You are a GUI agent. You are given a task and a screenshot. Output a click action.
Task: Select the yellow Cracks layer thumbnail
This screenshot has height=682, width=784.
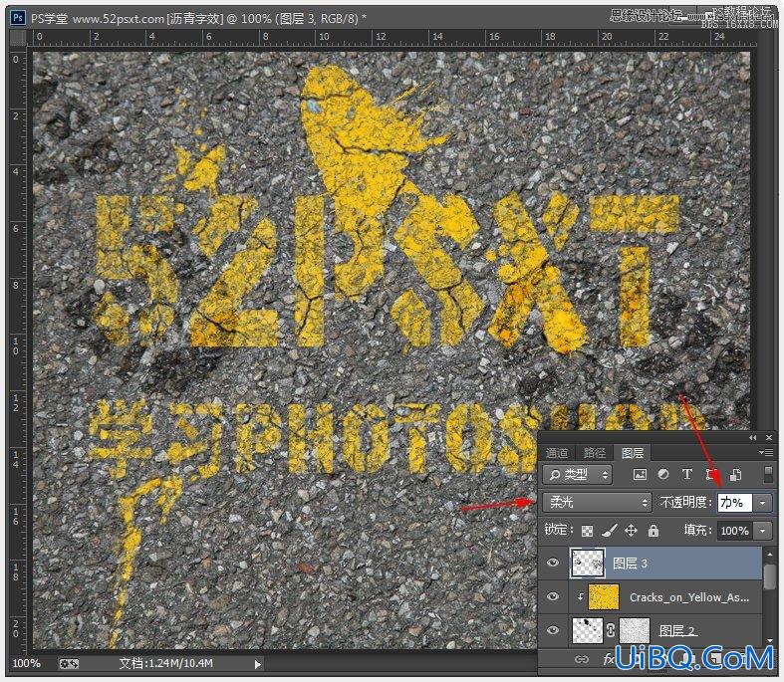pyautogui.click(x=604, y=596)
